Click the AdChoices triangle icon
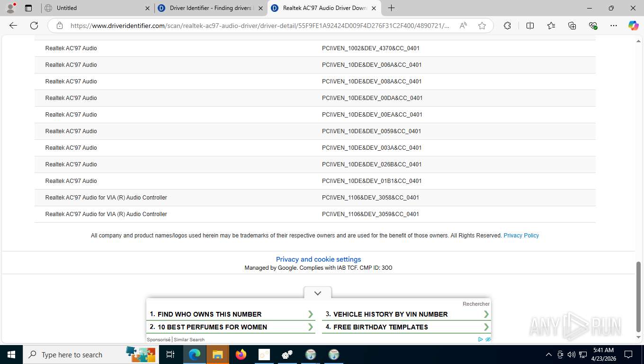This screenshot has width=644, height=364. click(x=481, y=339)
